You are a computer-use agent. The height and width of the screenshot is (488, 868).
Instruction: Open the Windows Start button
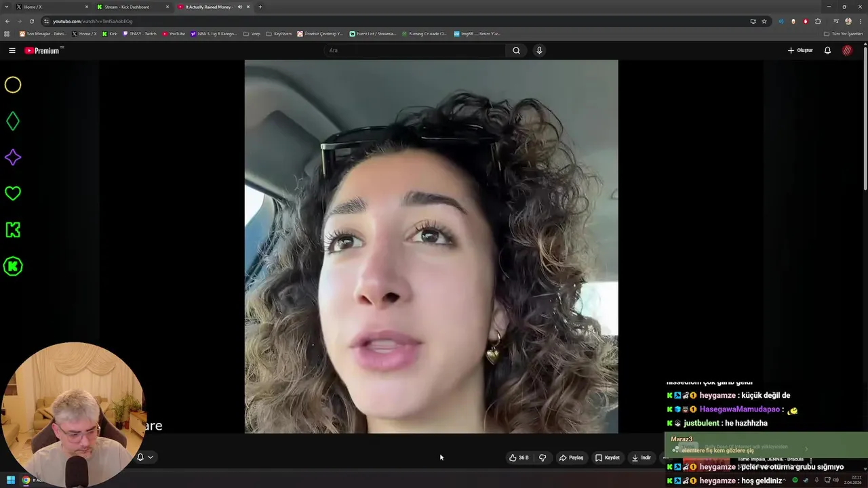coord(11,480)
